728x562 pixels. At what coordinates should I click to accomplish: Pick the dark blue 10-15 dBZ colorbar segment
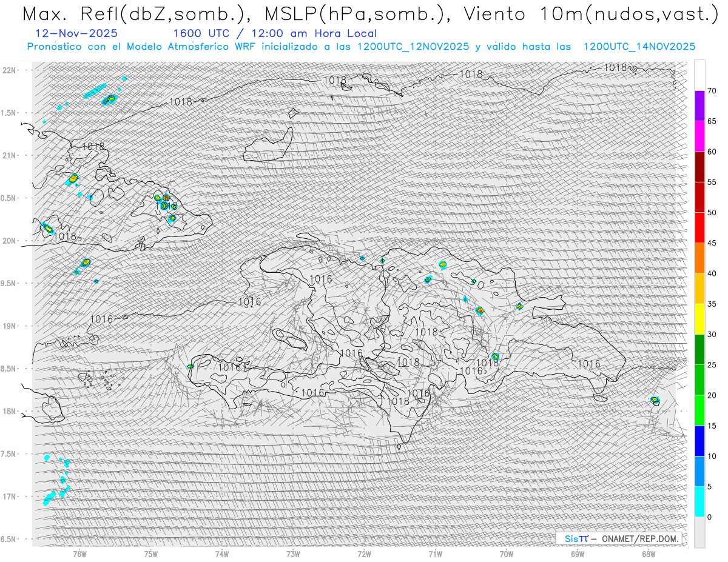[699, 441]
